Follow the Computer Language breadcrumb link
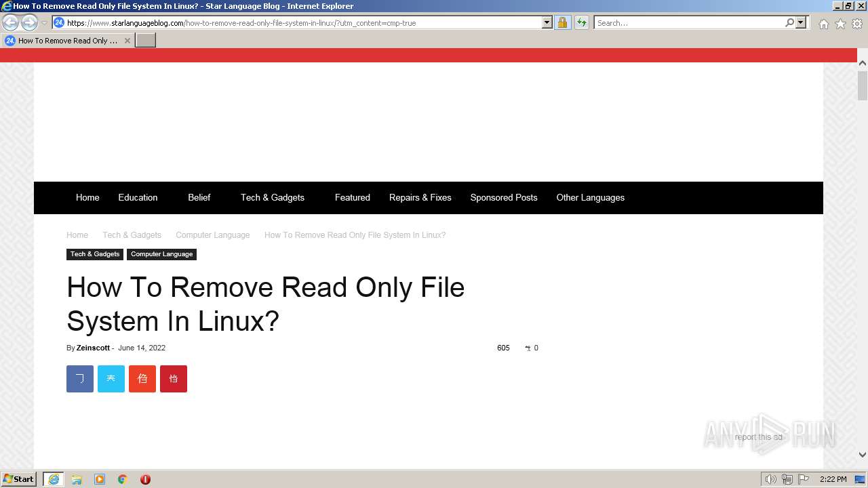This screenshot has width=868, height=488. tap(213, 235)
